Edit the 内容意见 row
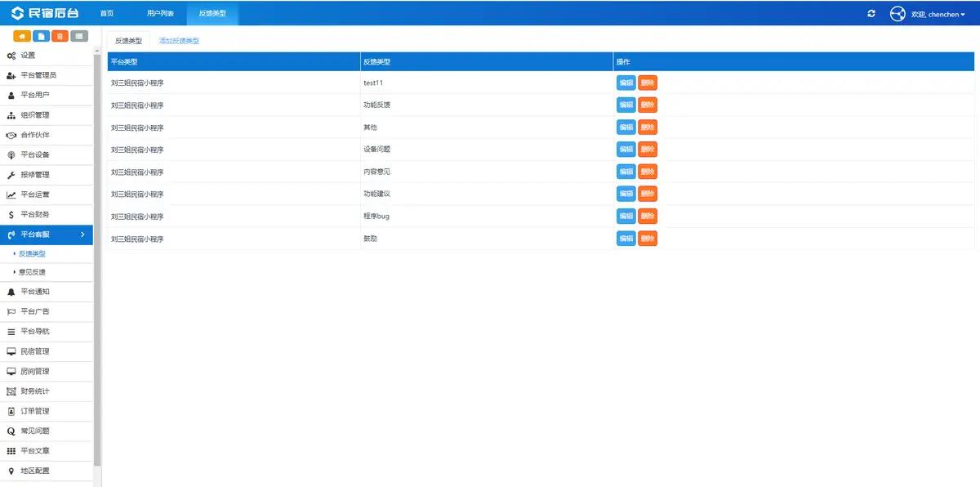 [x=626, y=172]
